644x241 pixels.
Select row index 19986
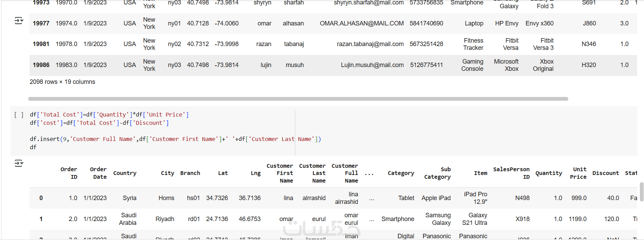click(x=41, y=65)
